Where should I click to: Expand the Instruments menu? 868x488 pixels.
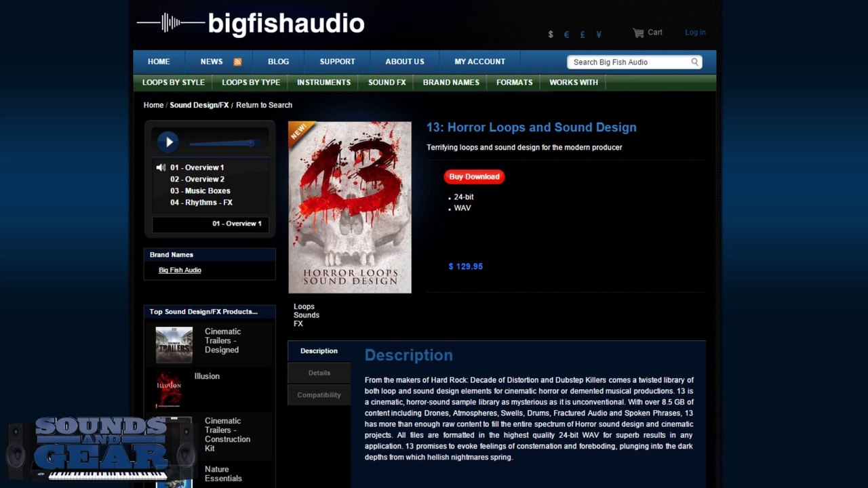(323, 83)
